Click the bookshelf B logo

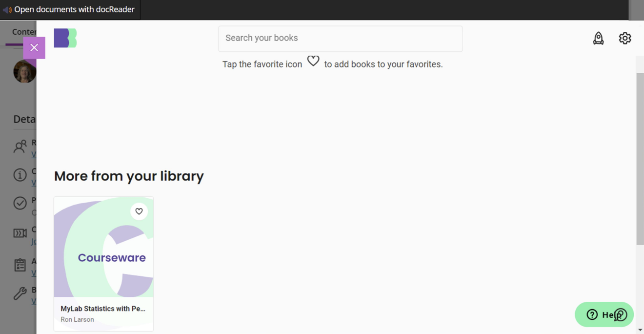pyautogui.click(x=65, y=38)
